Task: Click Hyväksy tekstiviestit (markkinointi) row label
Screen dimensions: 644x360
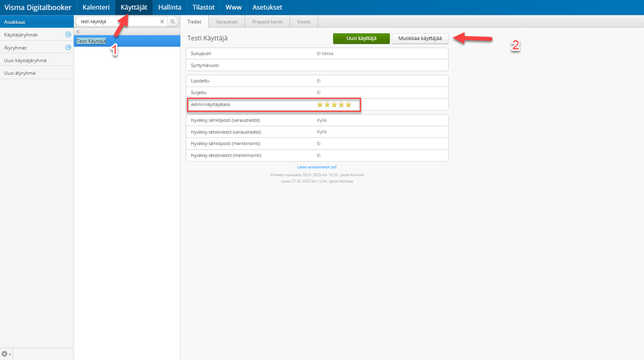Action: 226,155
